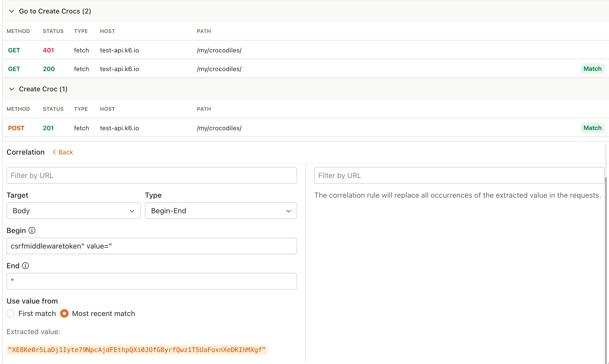Image resolution: width=609 pixels, height=364 pixels.
Task: Click the info icon next to End
Action: [x=25, y=266]
